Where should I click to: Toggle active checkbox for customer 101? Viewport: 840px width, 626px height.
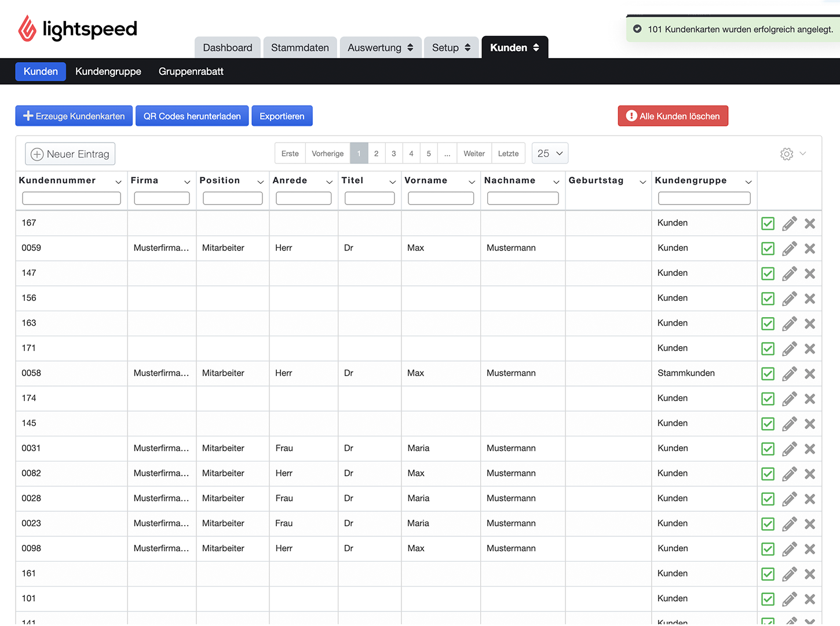(768, 599)
